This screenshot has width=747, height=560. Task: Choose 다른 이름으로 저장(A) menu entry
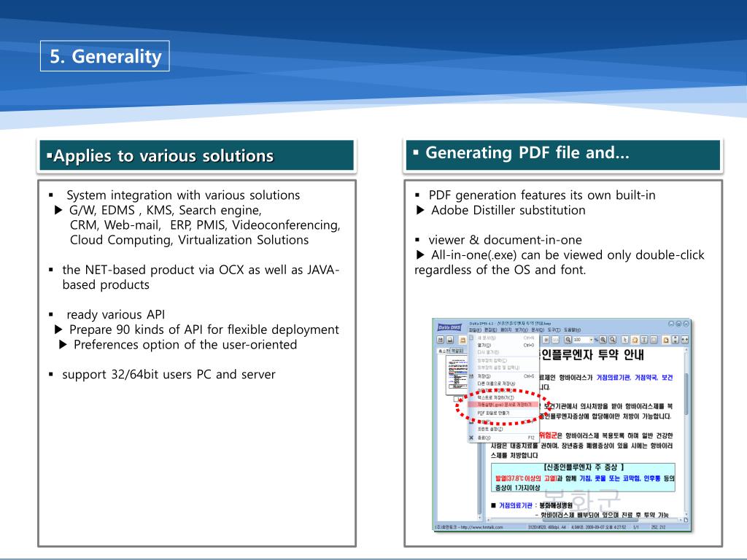coord(503,384)
